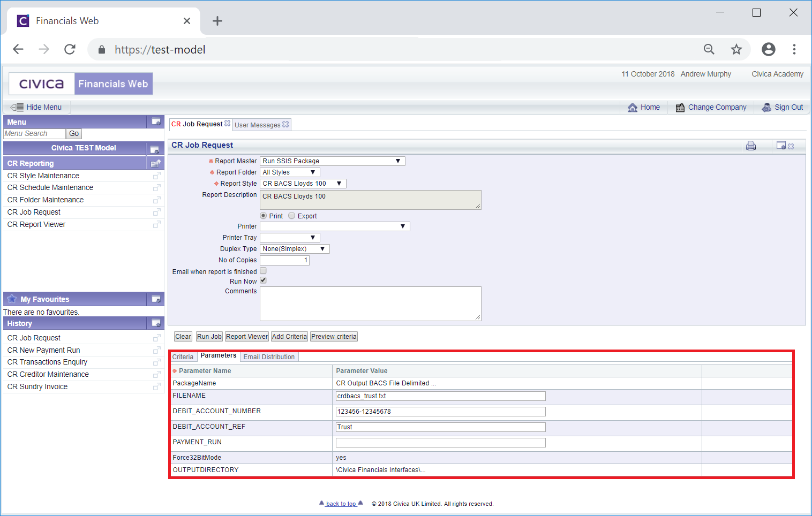Open history CR Sundry Invoice new-window icon
This screenshot has height=516, width=812.
(x=157, y=386)
